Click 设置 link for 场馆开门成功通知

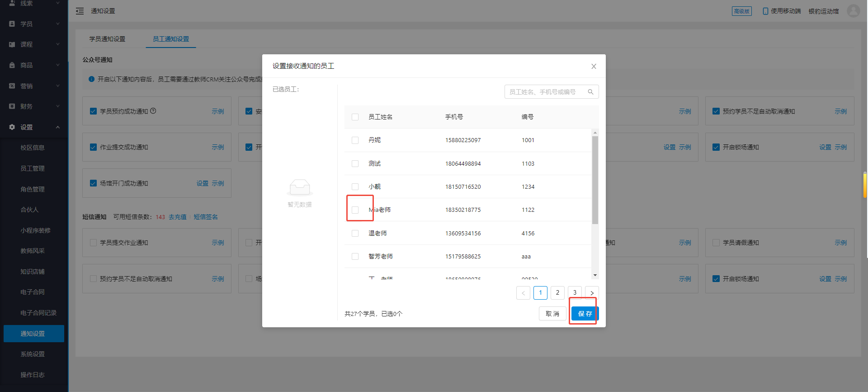click(203, 183)
